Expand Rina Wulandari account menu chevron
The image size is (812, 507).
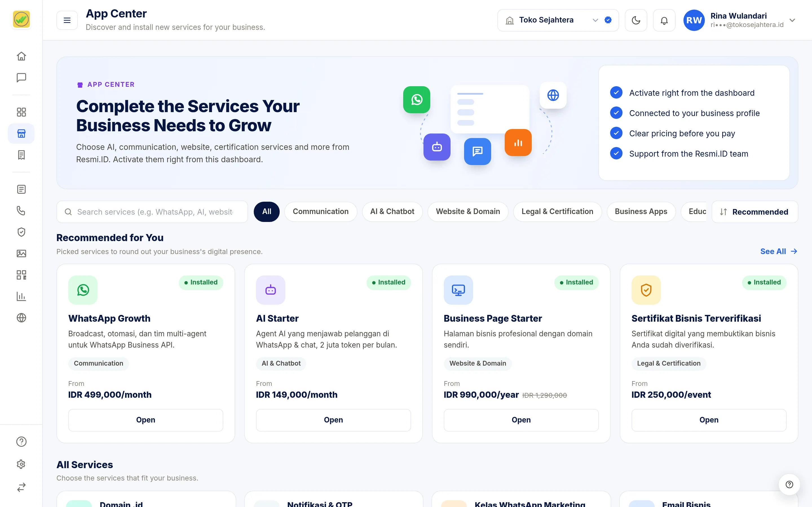[x=792, y=21]
